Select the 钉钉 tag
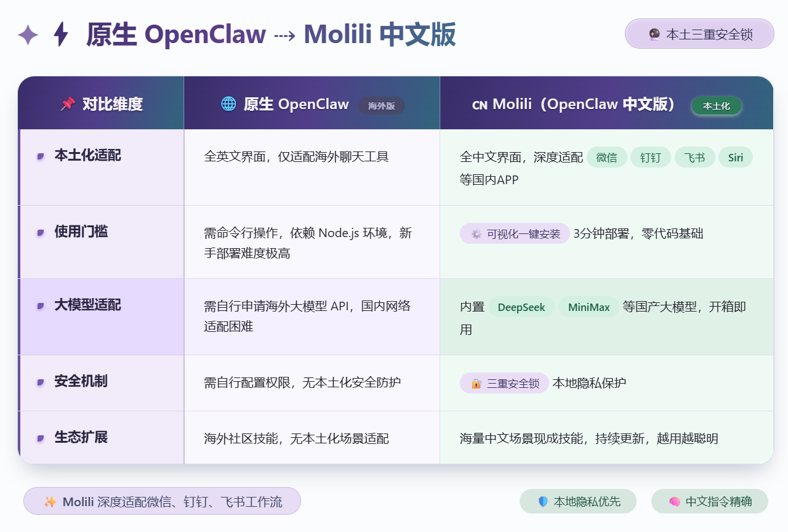The height and width of the screenshot is (532, 788). coord(650,158)
